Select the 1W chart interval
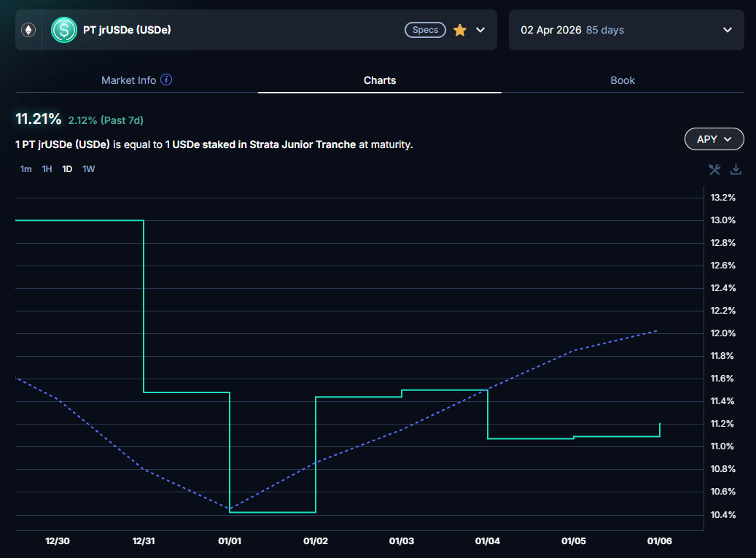The height and width of the screenshot is (558, 756). 89,169
